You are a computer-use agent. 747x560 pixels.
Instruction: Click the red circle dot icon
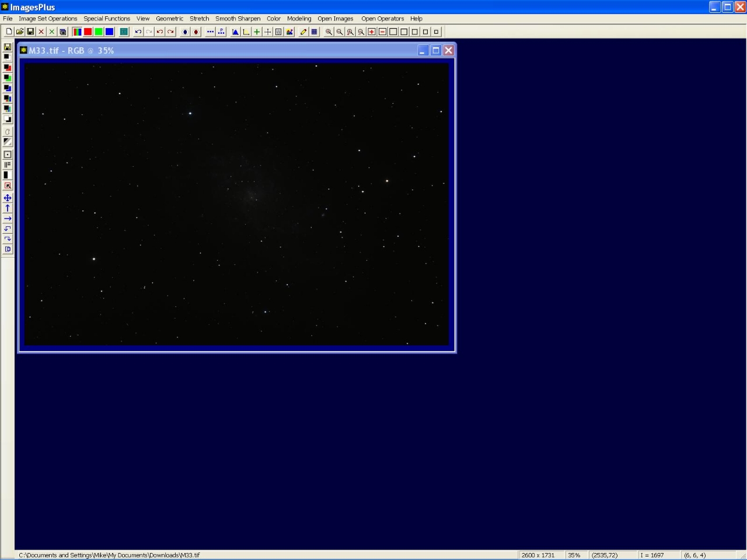pos(196,32)
